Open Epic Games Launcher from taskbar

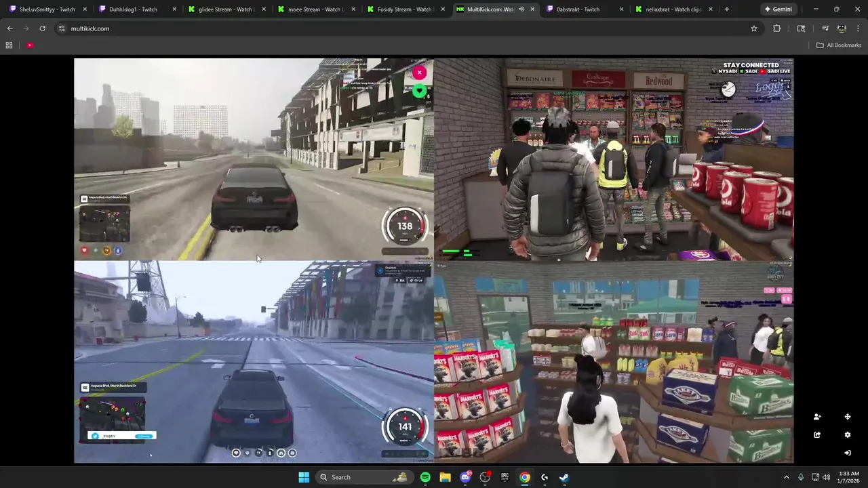(x=505, y=477)
